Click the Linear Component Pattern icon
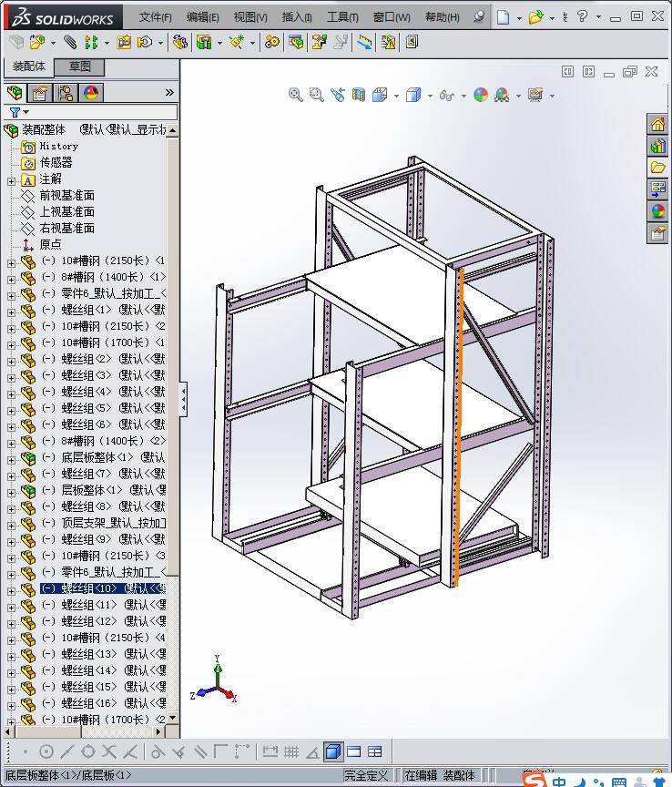The image size is (672, 787). pyautogui.click(x=91, y=42)
